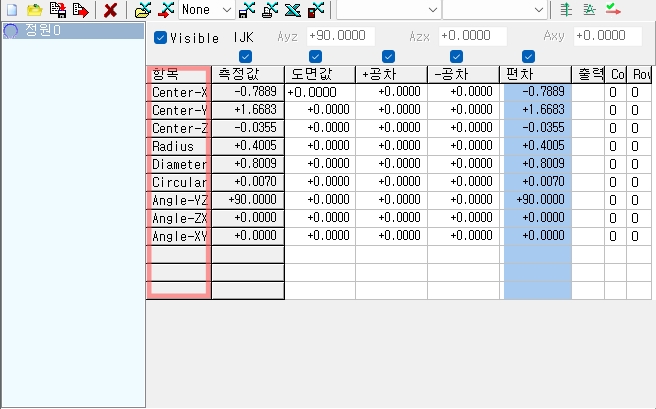Select the Angle-YZ row label
Image resolution: width=656 pixels, height=409 pixels.
179,200
